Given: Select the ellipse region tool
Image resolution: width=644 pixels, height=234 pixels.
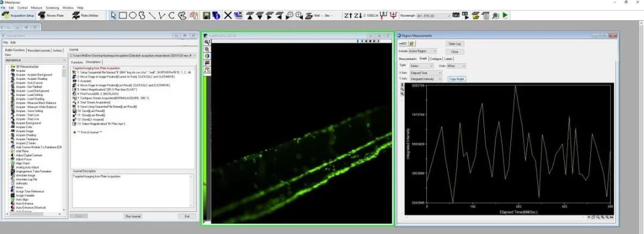Looking at the screenshot, I should [x=132, y=15].
